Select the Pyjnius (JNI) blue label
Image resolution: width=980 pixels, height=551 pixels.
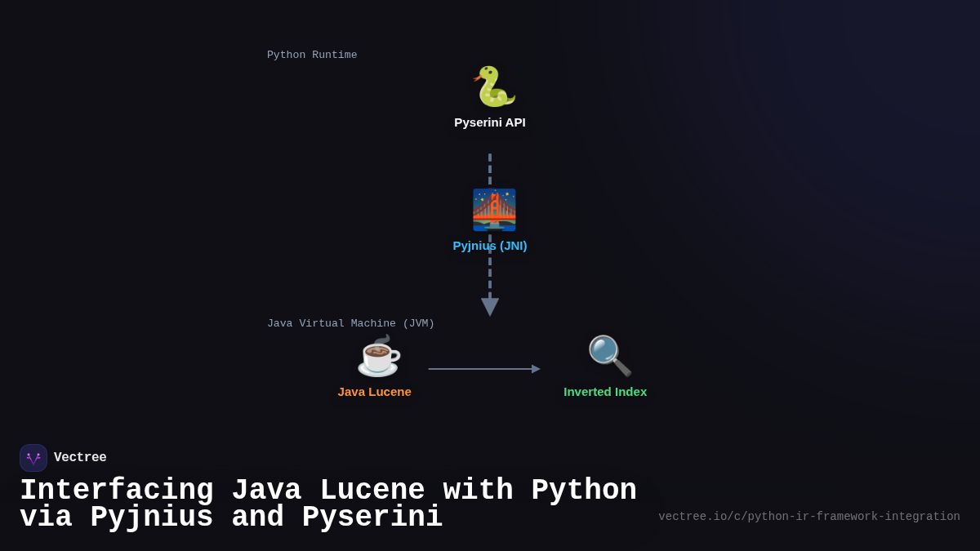(490, 246)
